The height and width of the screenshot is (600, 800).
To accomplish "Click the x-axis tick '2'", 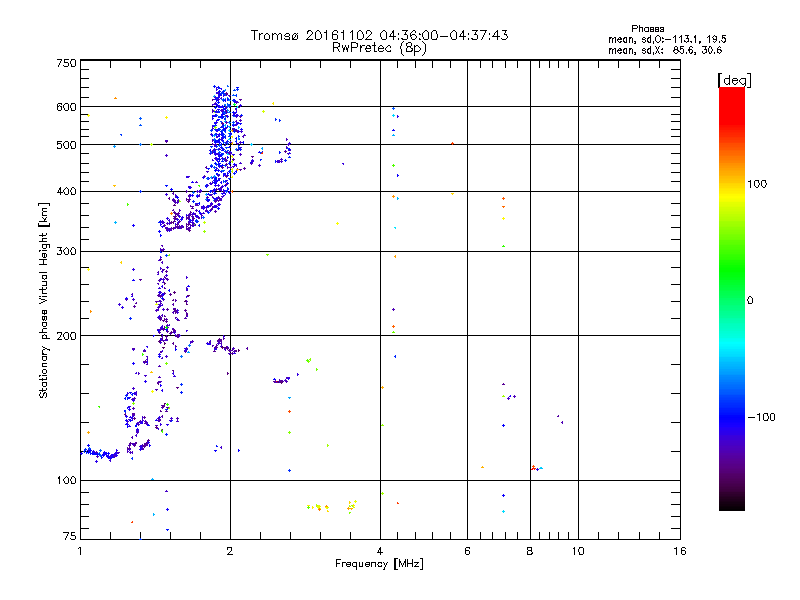I will click(230, 551).
